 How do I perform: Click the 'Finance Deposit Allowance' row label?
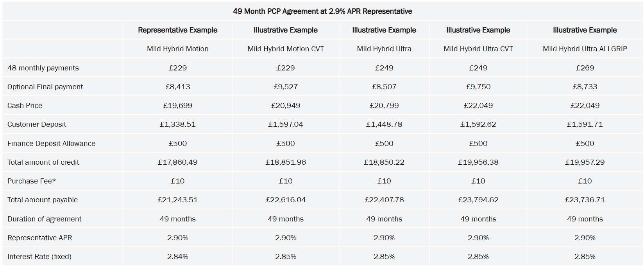coord(51,144)
